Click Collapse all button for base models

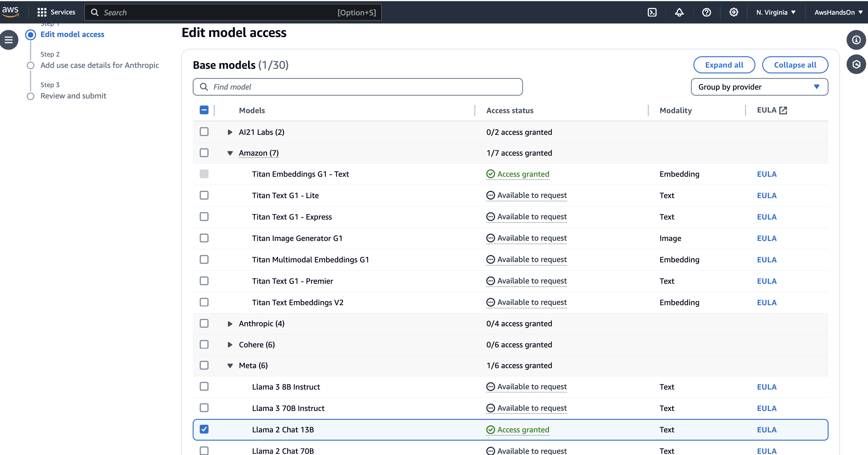tap(795, 64)
